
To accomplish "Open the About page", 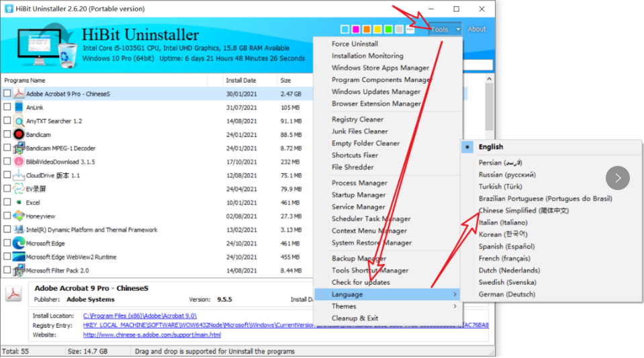I will pos(476,29).
